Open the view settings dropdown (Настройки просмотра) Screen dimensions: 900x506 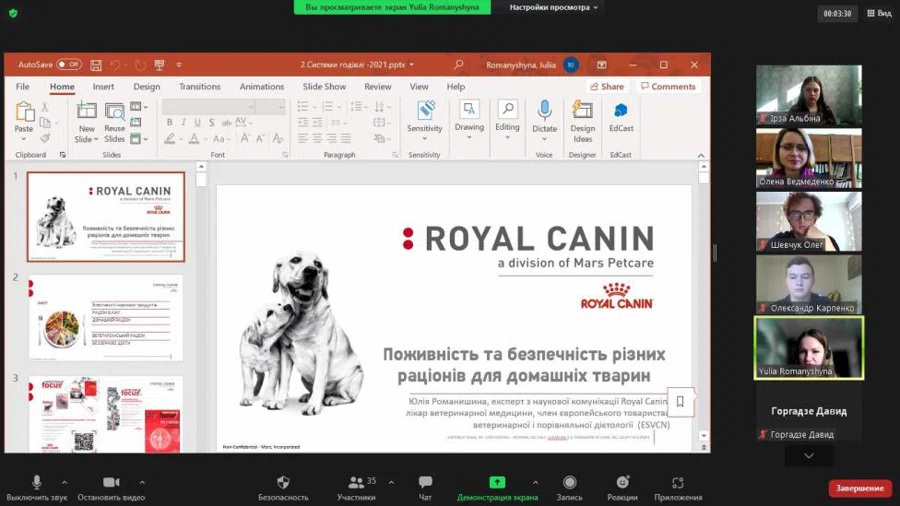[554, 7]
